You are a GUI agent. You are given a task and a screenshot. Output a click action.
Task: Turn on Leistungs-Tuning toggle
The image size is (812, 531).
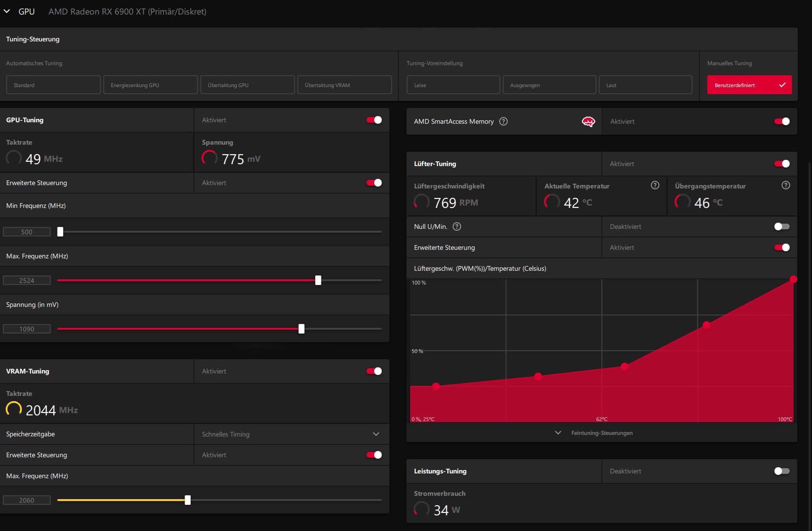click(782, 471)
